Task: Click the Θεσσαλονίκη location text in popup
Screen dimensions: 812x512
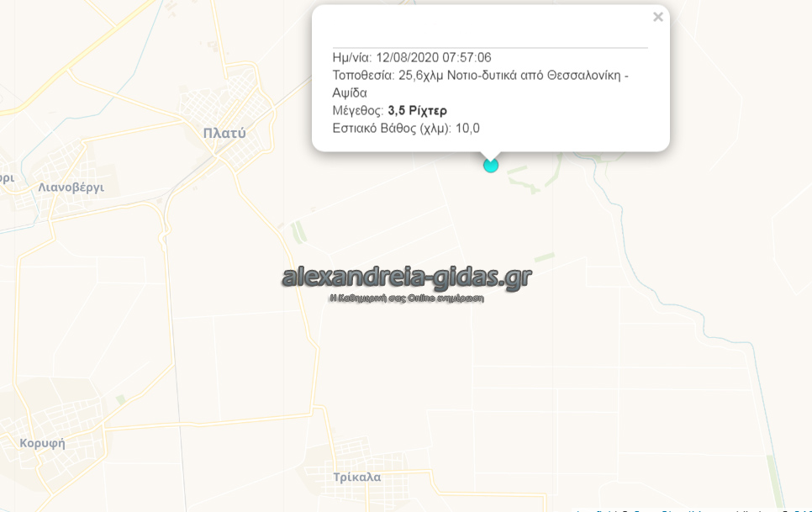Action: click(x=583, y=75)
